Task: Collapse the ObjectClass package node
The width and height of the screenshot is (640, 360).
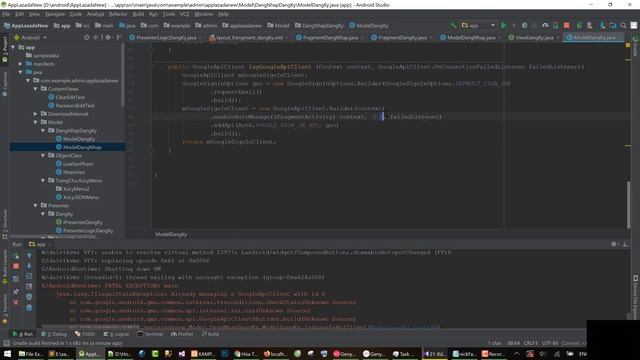Action: (x=43, y=156)
